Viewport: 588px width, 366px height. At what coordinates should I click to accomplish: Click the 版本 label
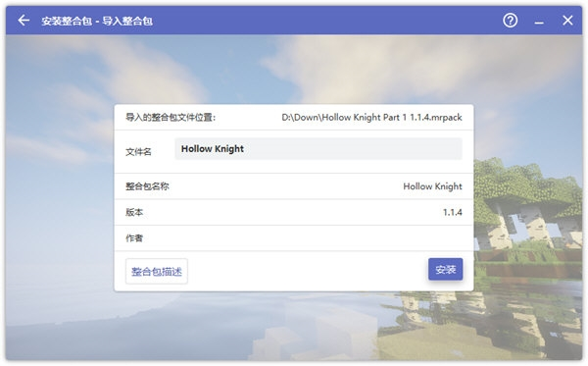[x=134, y=212]
